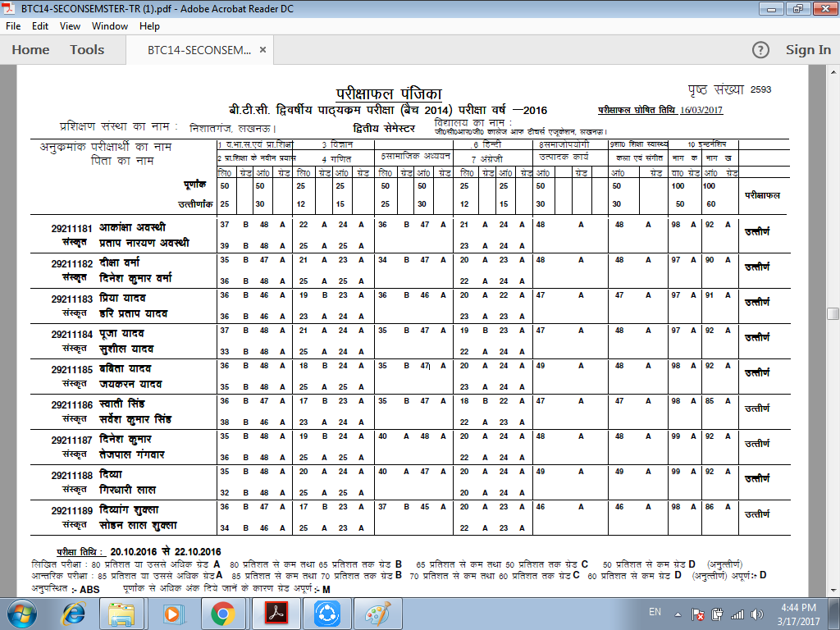Image resolution: width=840 pixels, height=630 pixels.
Task: Click roll number 29211183
Action: [x=72, y=299]
